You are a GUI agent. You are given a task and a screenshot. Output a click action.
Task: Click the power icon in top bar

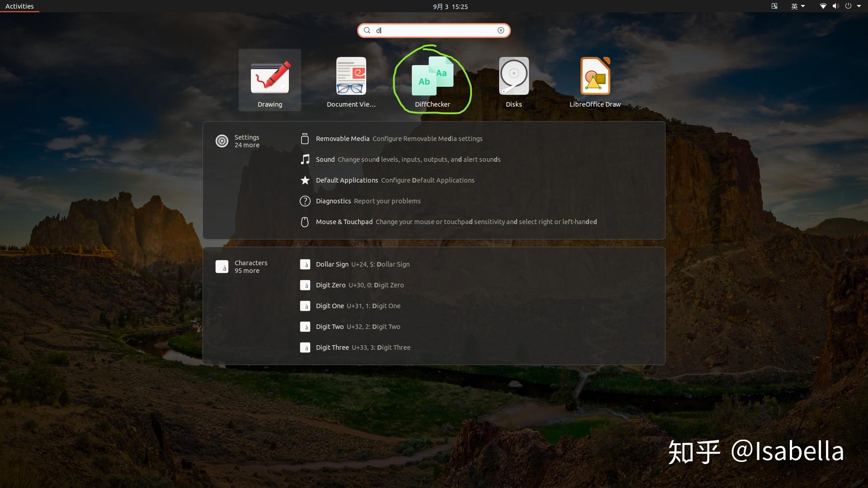pos(848,6)
